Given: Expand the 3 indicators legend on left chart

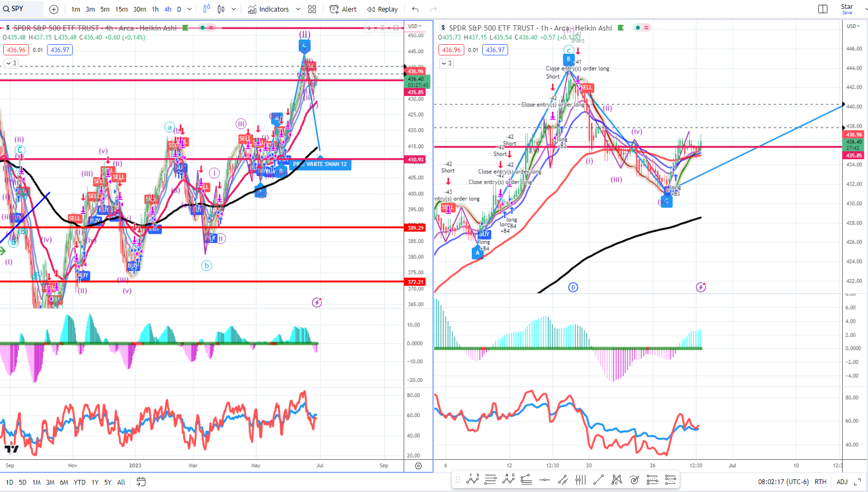Looking at the screenshot, I should pos(11,63).
